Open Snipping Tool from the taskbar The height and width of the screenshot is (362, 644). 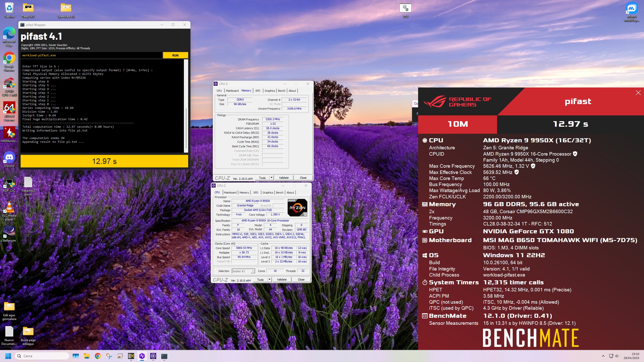tap(109, 356)
